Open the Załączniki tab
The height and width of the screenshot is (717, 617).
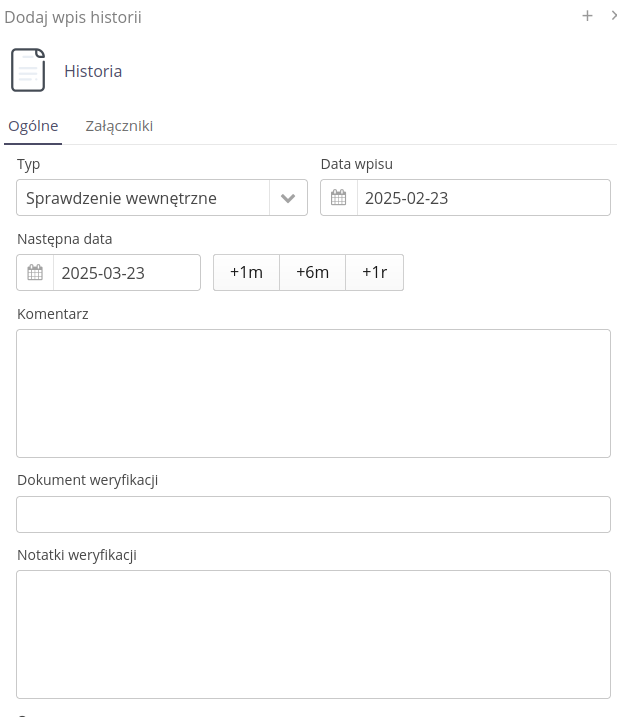coord(119,126)
